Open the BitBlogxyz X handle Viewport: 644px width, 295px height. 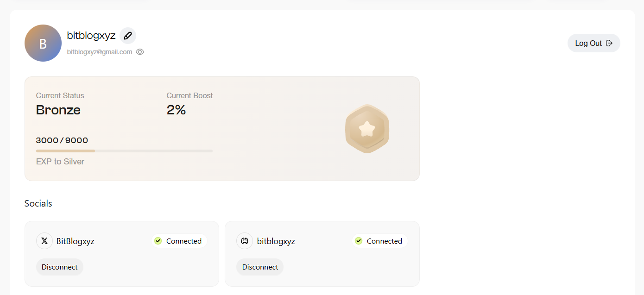pyautogui.click(x=76, y=241)
